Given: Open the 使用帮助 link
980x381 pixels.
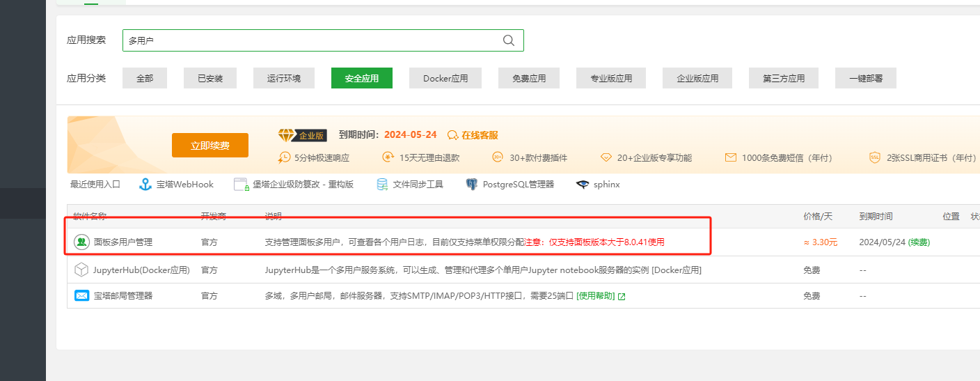Looking at the screenshot, I should [595, 296].
